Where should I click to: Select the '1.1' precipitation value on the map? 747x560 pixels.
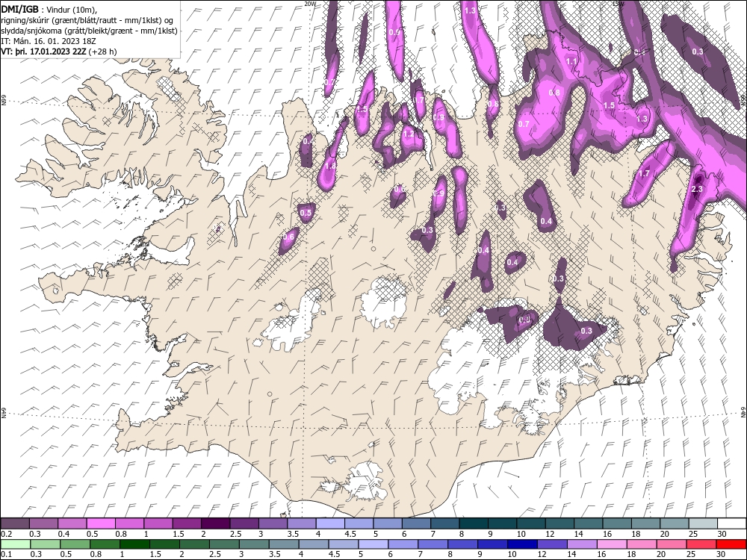coord(571,61)
